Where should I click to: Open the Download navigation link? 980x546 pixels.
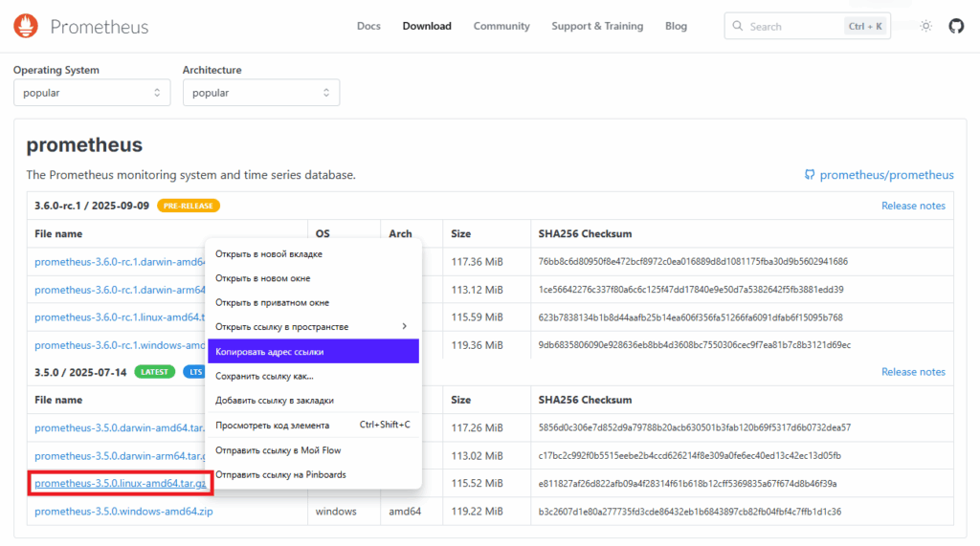coord(427,26)
